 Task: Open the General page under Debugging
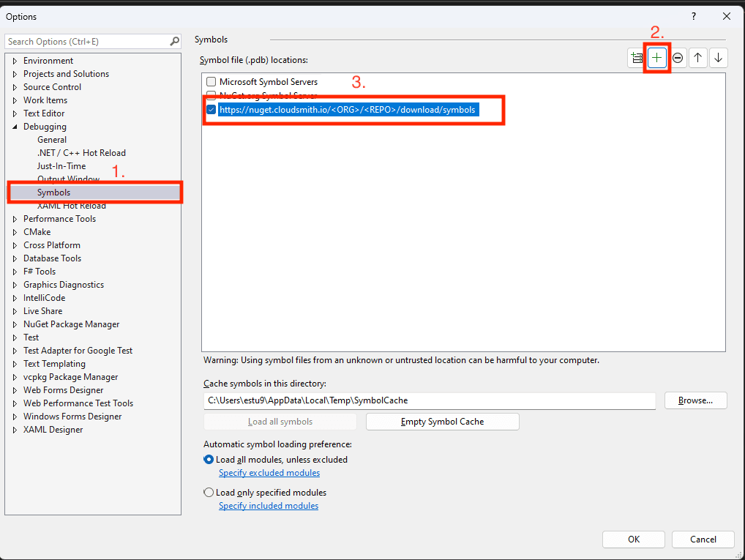tap(52, 139)
